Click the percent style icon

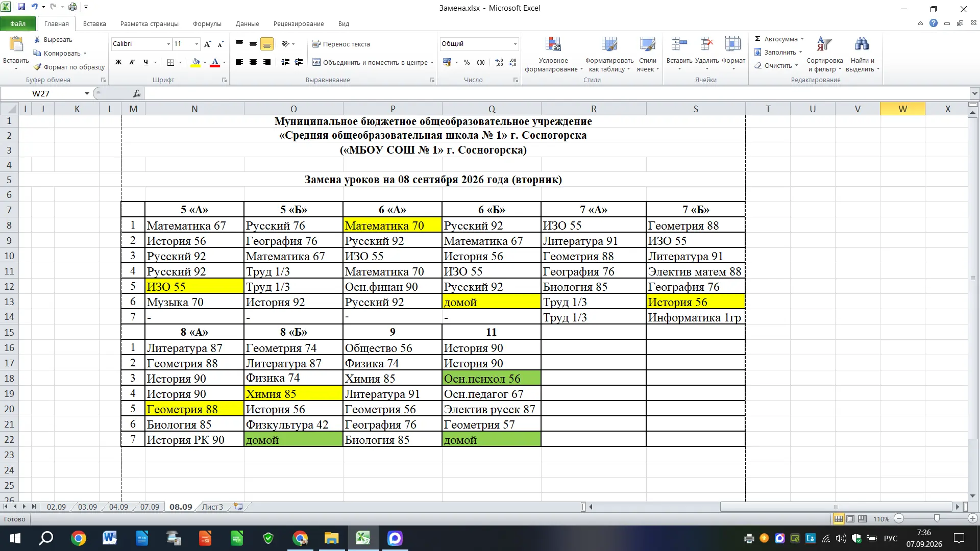[467, 62]
